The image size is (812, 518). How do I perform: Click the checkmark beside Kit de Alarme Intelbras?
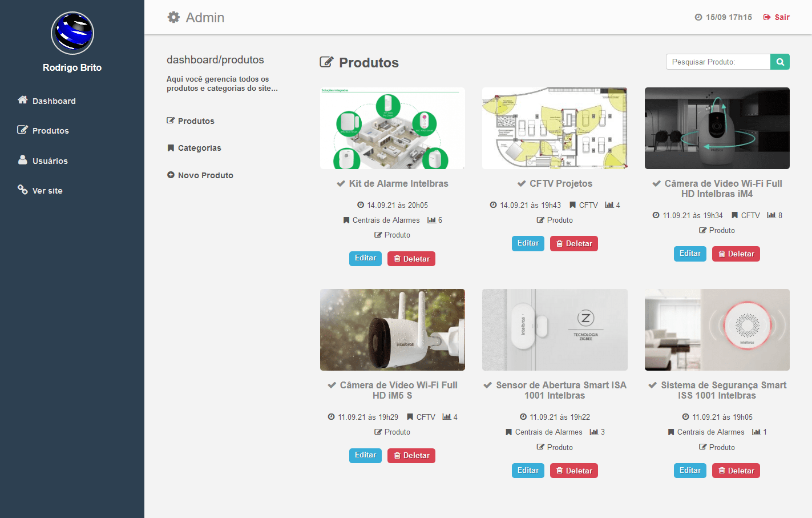tap(341, 183)
